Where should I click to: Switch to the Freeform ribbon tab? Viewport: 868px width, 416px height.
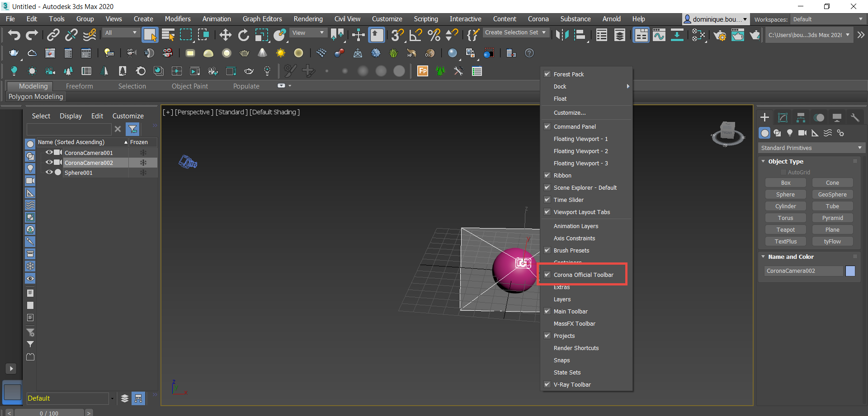coord(79,86)
